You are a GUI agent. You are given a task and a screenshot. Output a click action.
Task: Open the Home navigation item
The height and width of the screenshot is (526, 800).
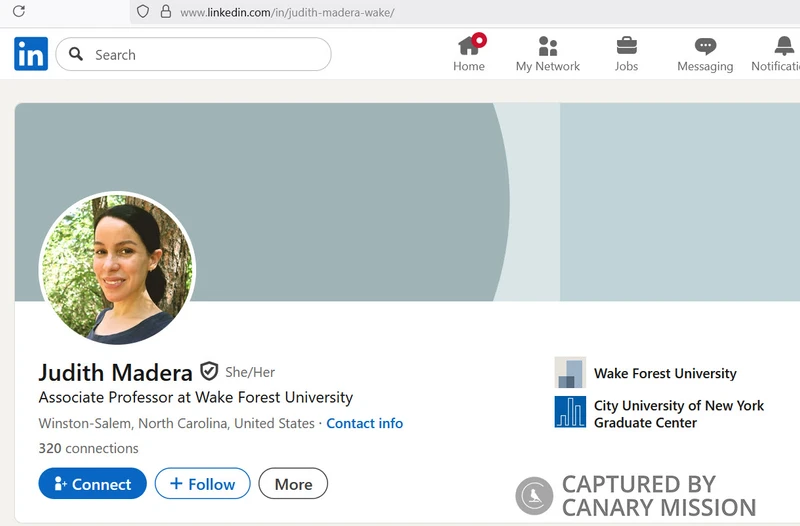(469, 53)
